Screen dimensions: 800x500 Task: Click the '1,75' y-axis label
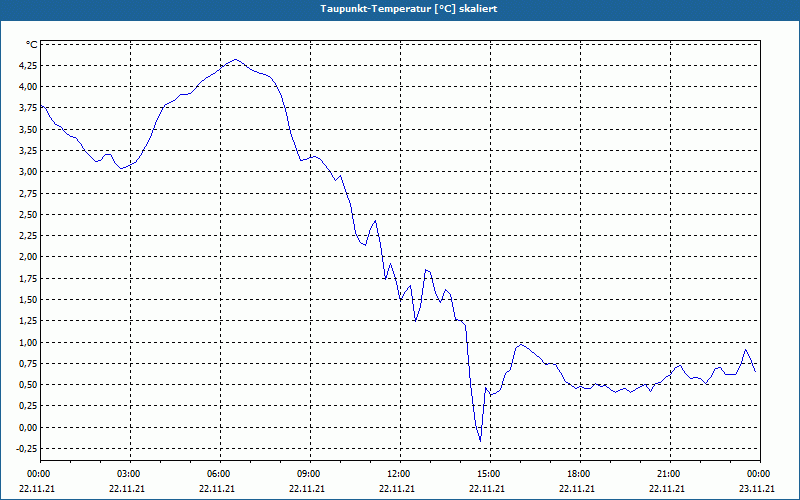[x=28, y=279]
